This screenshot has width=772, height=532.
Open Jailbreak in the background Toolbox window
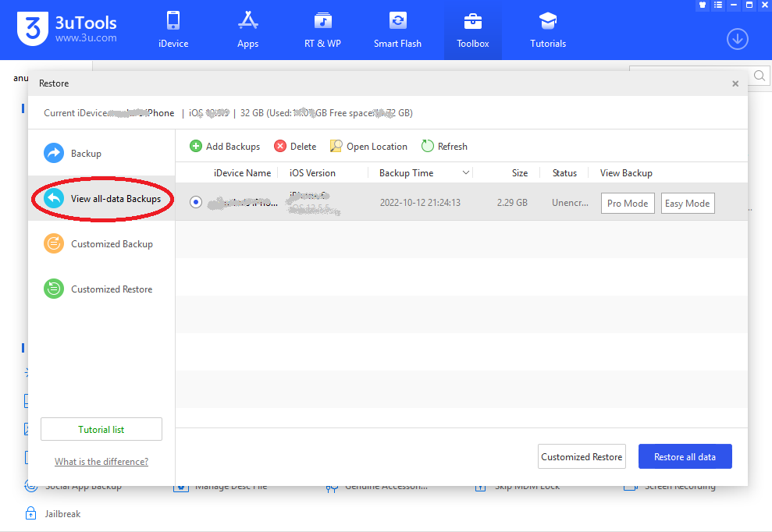point(52,513)
